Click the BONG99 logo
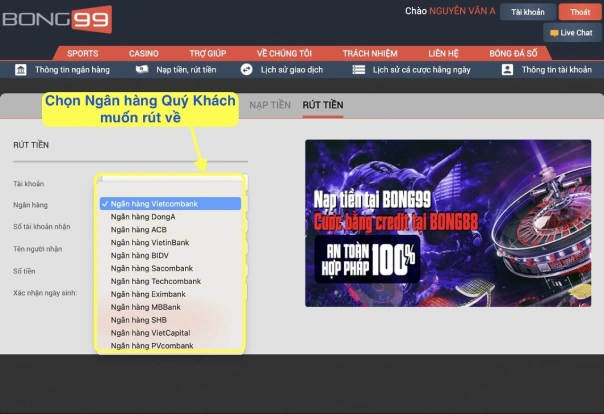The width and height of the screenshot is (604, 414). pyautogui.click(x=57, y=19)
